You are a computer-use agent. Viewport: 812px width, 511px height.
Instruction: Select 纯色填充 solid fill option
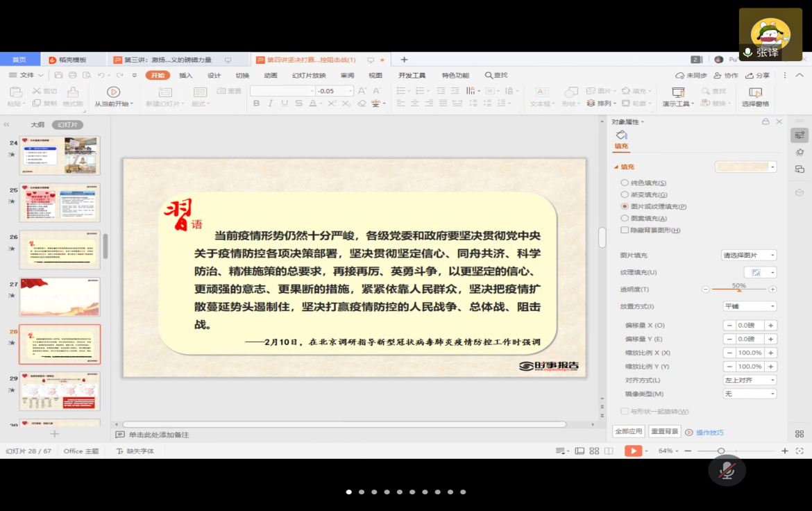coord(625,183)
